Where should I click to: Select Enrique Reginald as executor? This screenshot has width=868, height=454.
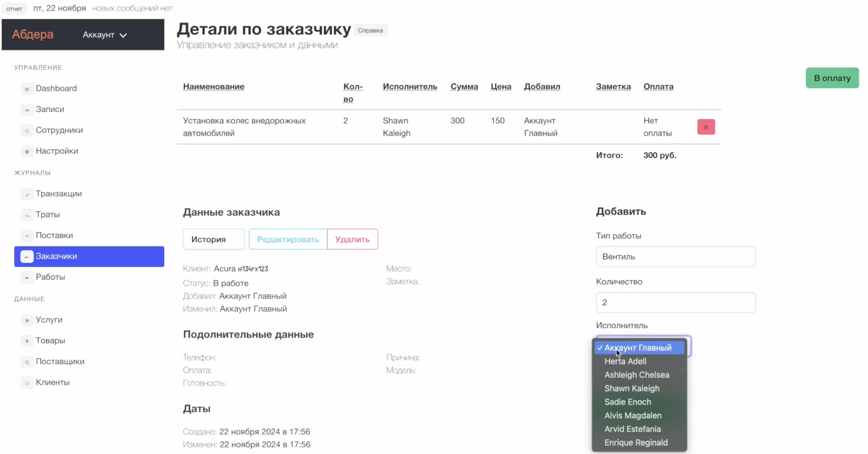[636, 442]
